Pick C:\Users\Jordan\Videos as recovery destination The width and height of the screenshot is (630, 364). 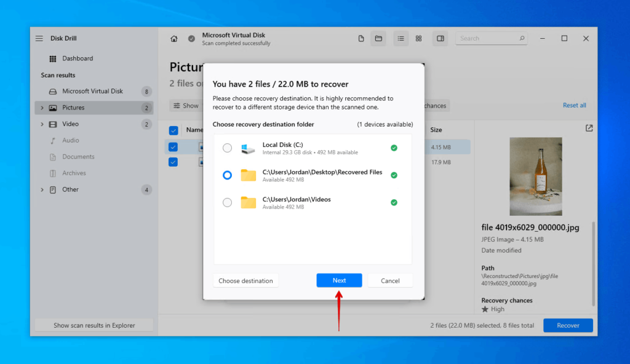click(x=228, y=203)
